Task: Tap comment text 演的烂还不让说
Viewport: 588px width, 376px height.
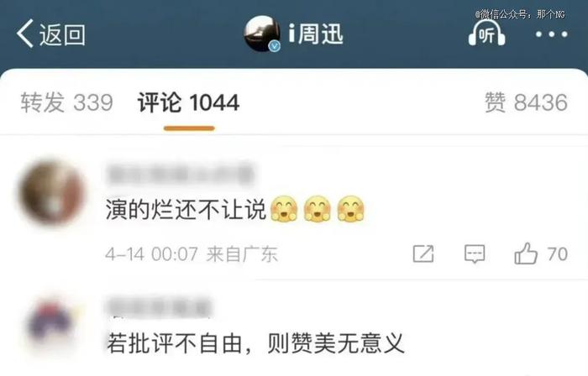Action: [186, 209]
